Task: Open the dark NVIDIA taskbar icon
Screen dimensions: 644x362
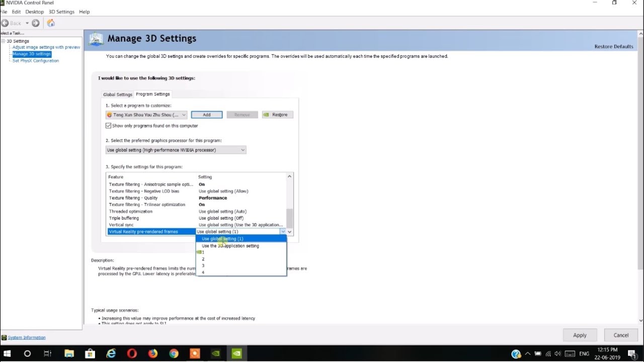Action: click(215, 353)
